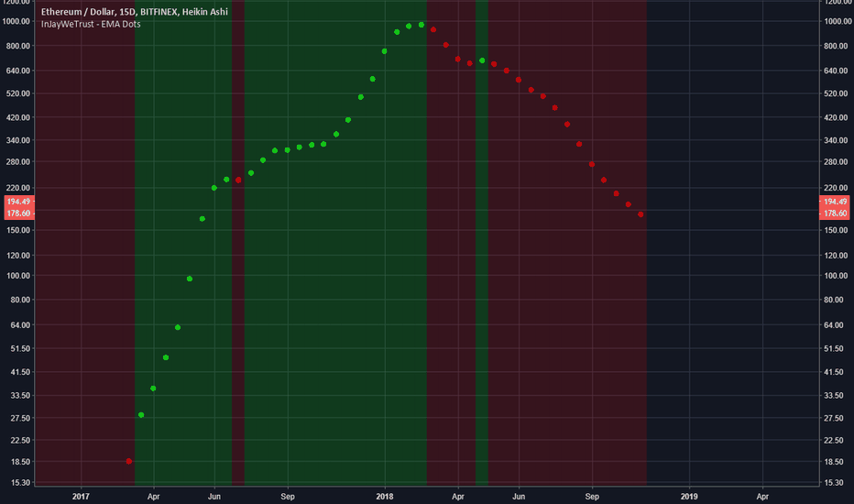Viewport: 854px width, 504px height.
Task: Click 18.50 on the right price axis
Action: [x=834, y=462]
